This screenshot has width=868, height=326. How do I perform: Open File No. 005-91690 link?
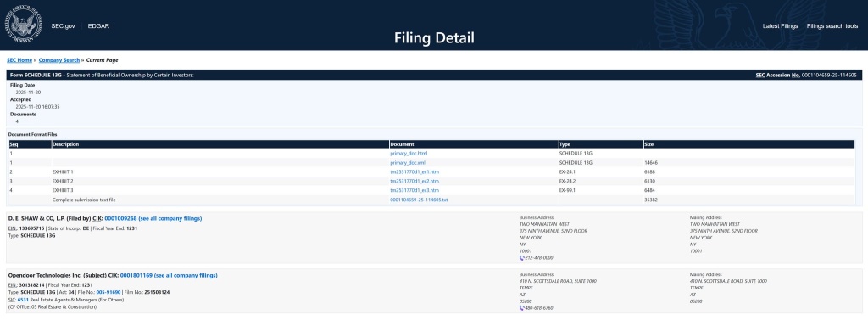[108, 292]
